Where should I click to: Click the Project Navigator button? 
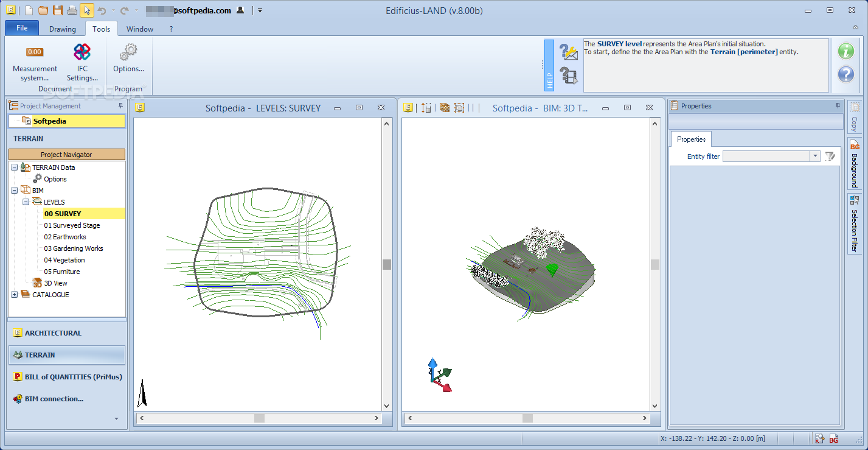tap(67, 155)
